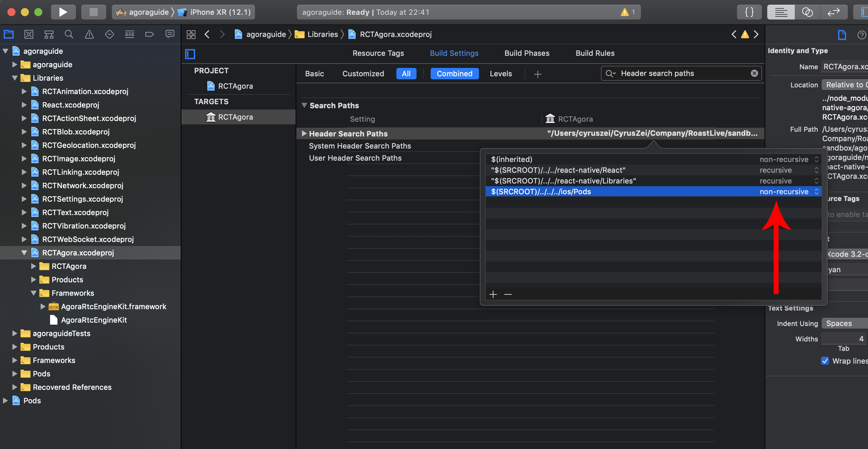Open the Build Rules tab
The image size is (868, 449).
tap(595, 53)
